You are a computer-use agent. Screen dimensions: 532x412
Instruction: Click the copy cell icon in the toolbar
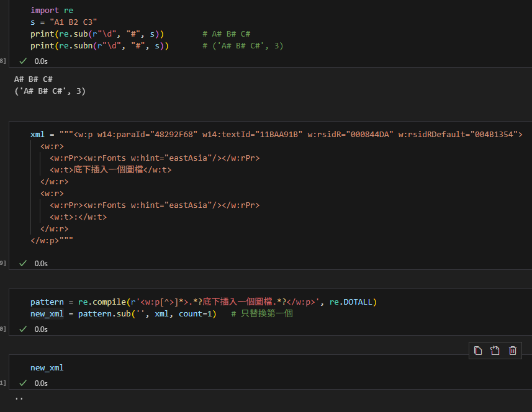click(x=477, y=351)
